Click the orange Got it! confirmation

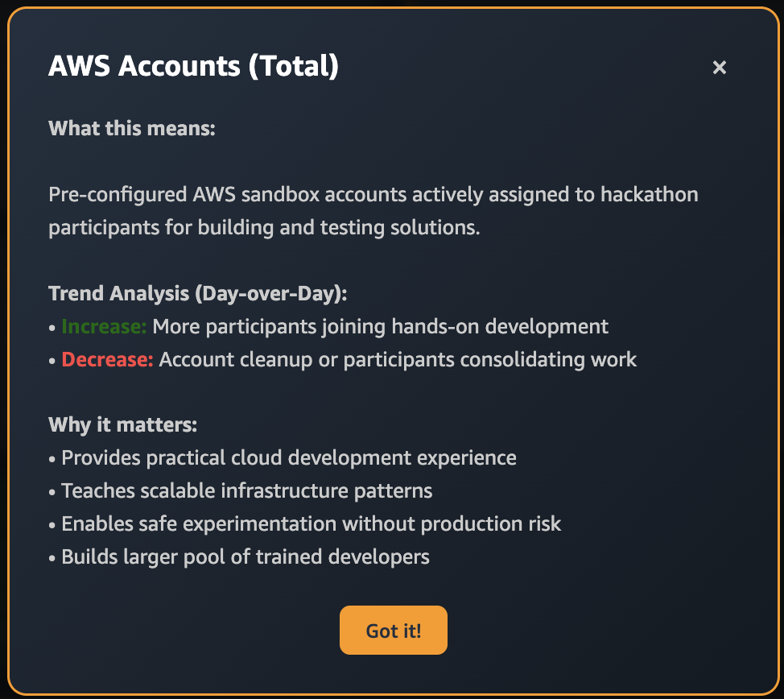393,631
